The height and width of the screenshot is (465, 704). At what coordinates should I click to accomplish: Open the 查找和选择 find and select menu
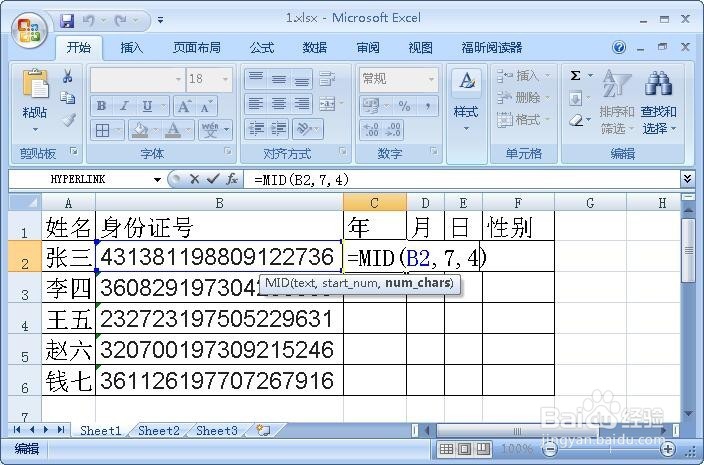pos(658,101)
